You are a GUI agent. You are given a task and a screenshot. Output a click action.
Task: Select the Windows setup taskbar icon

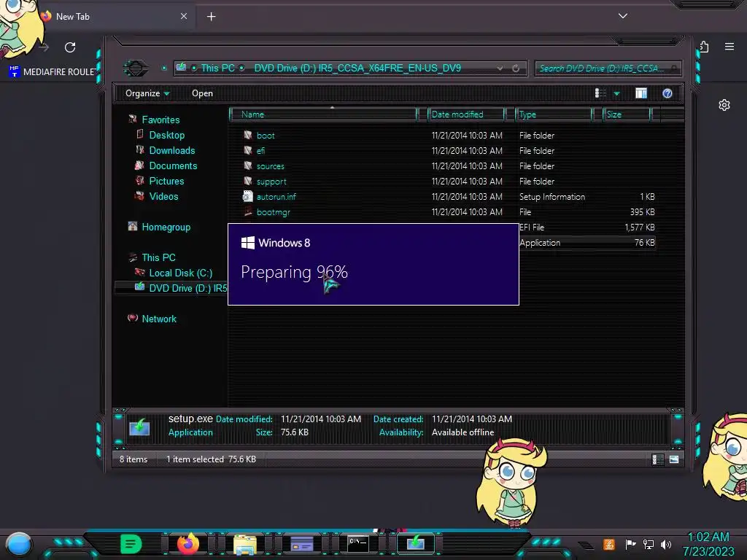click(x=415, y=544)
